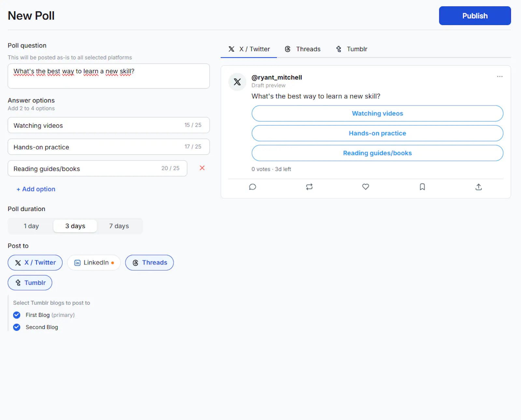Click the like heart icon in preview
The image size is (521, 420).
[x=366, y=187]
